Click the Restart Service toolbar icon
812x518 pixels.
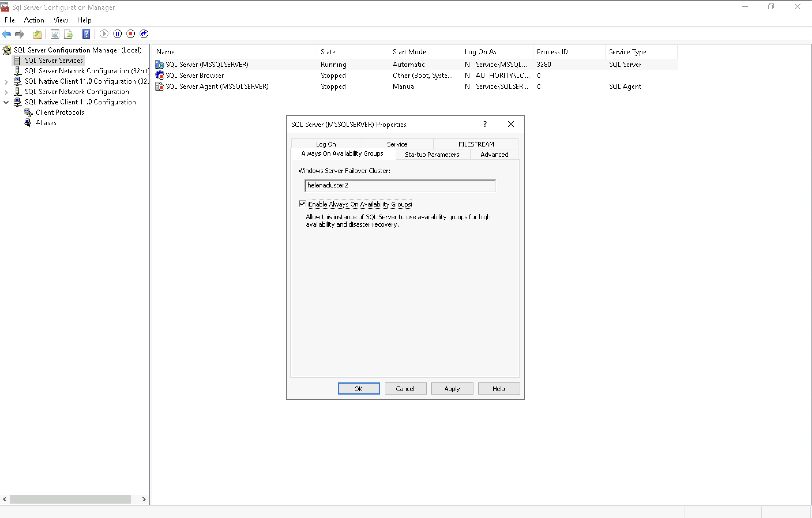(x=144, y=34)
